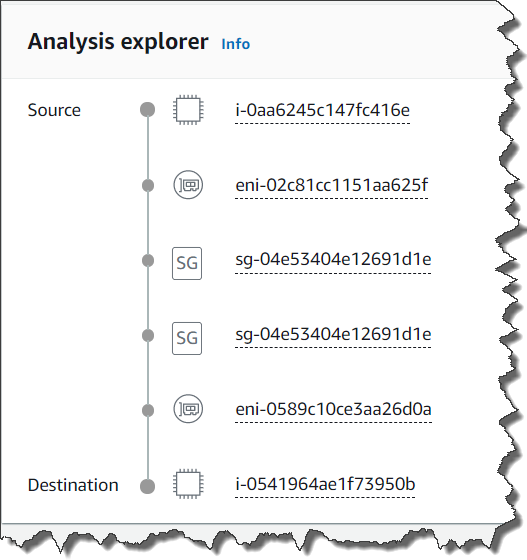Open the upper sg-04e53404e12691d1e link
Viewport: 527px width, 560px height.
click(333, 260)
